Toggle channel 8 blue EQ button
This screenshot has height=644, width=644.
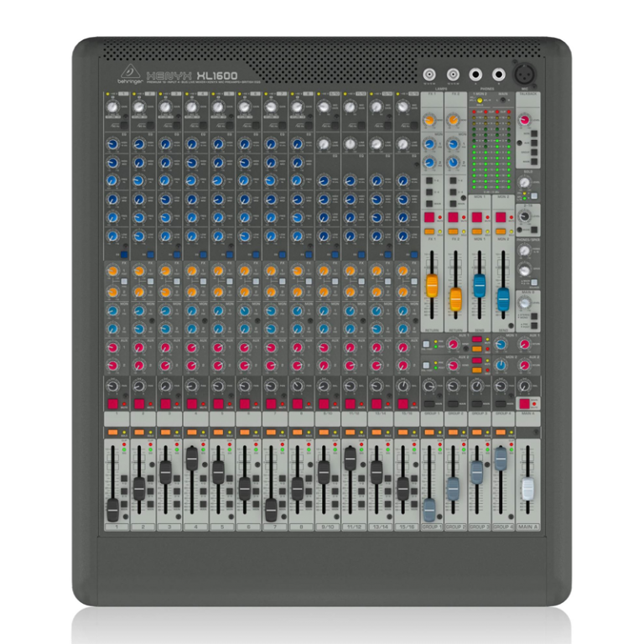coord(309,255)
